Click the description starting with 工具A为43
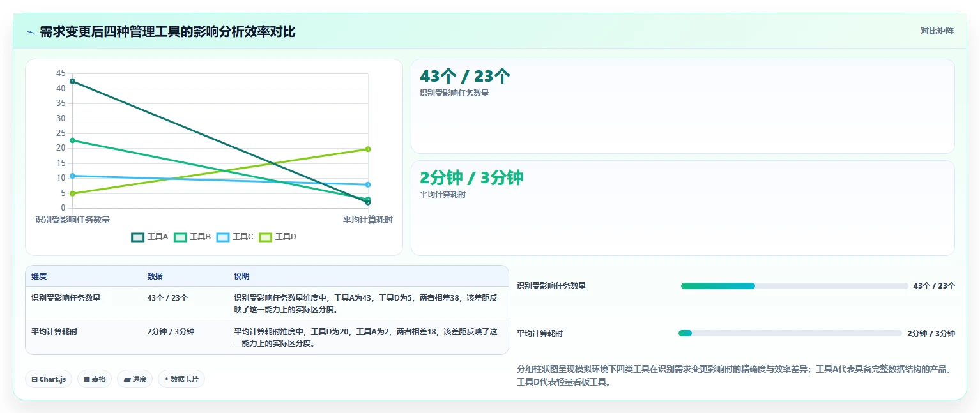The height and width of the screenshot is (413, 980). click(x=366, y=303)
